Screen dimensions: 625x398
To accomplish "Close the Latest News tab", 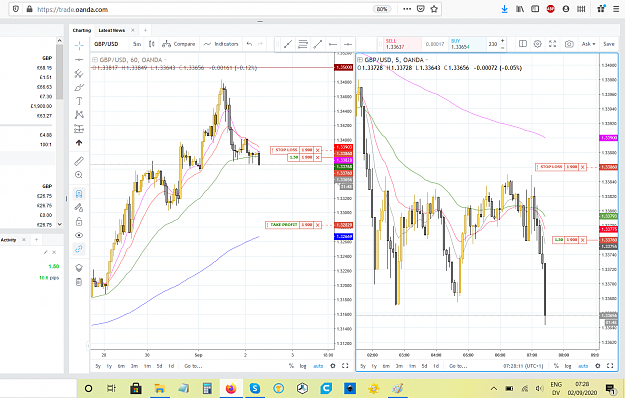I will [133, 30].
